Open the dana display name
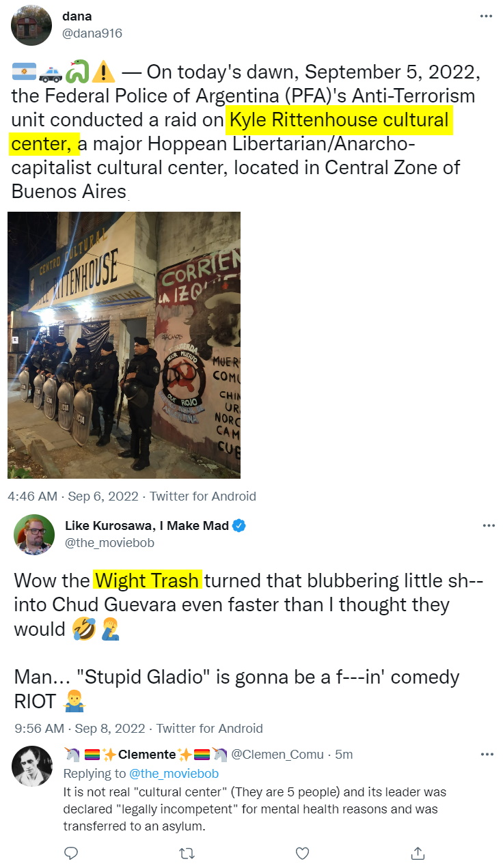This screenshot has height=868, width=503. click(77, 16)
